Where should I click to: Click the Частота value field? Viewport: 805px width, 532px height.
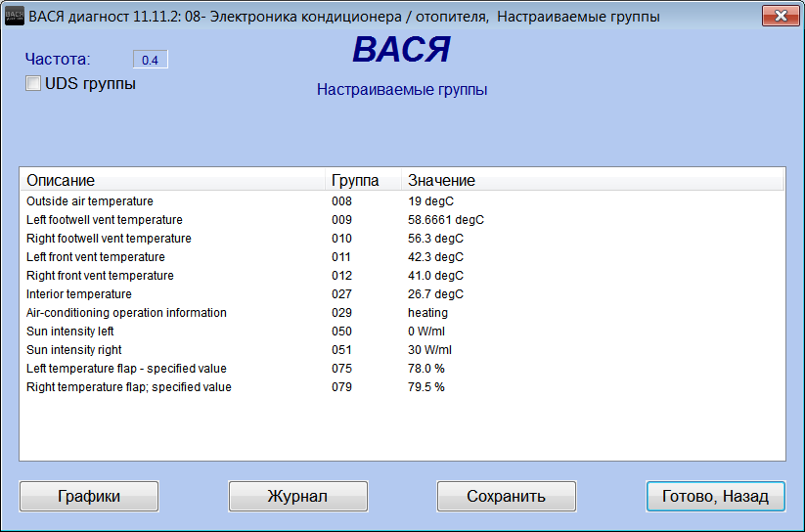click(151, 60)
